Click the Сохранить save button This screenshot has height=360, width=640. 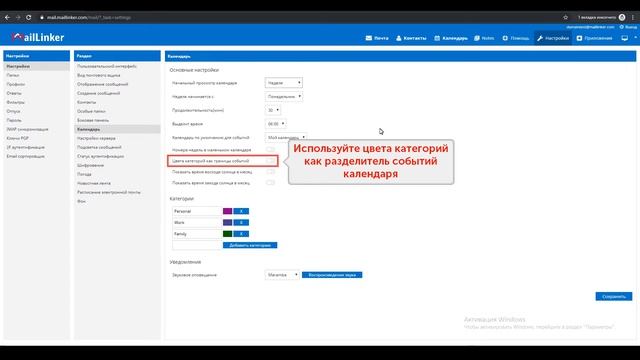coord(613,296)
